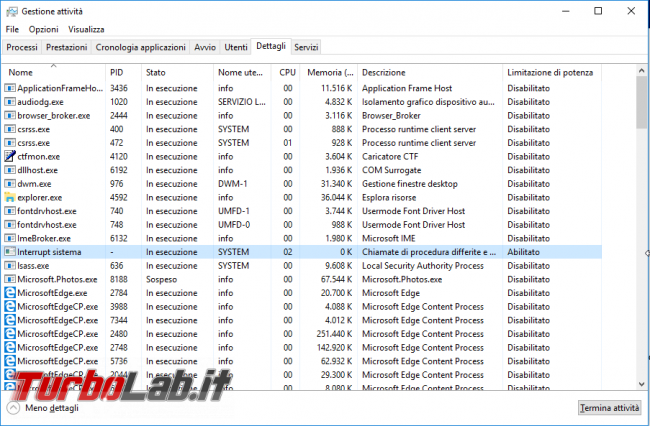
Task: Click the COM Surrogate description
Action: (391, 170)
